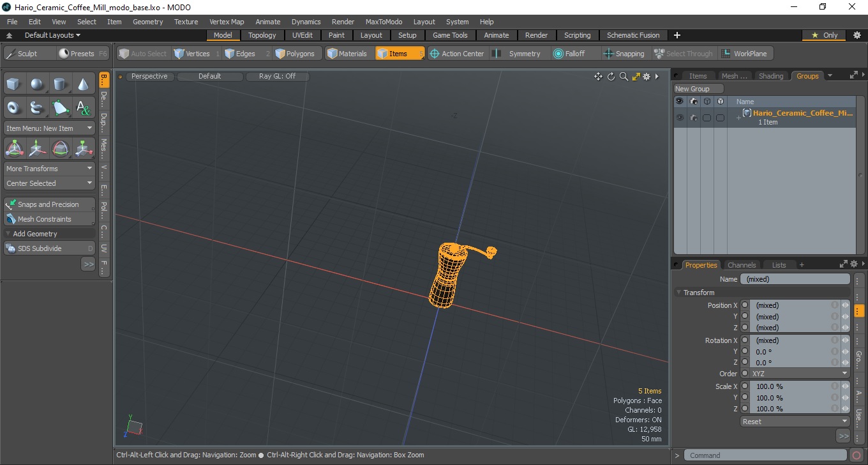Open the Lists tab
The image size is (868, 465).
click(779, 265)
